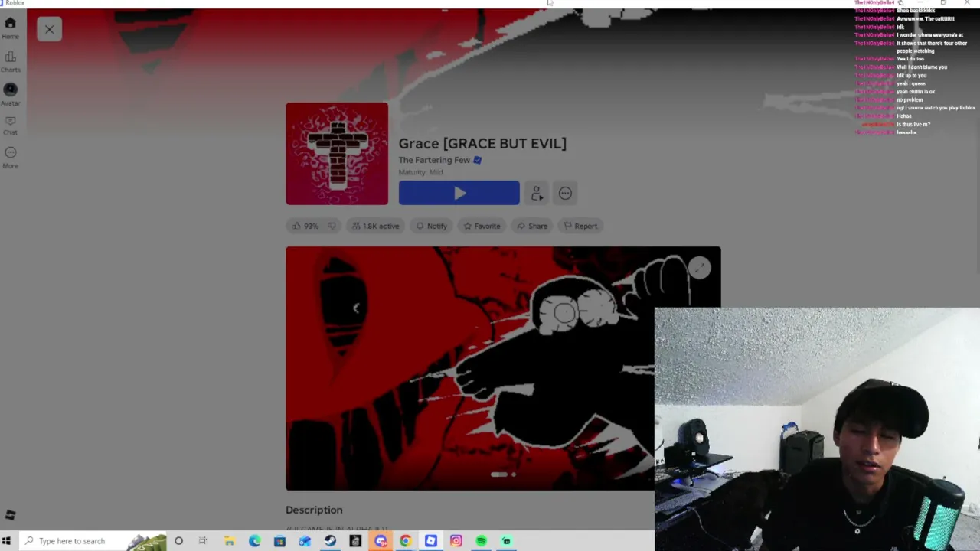Launch Microsoft Edge from the taskbar
The width and height of the screenshot is (980, 551).
[254, 541]
